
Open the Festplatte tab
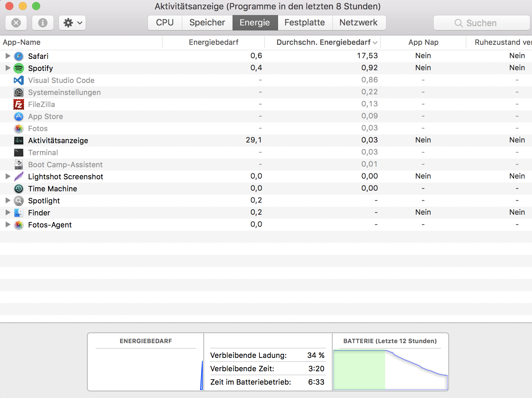[x=305, y=23]
